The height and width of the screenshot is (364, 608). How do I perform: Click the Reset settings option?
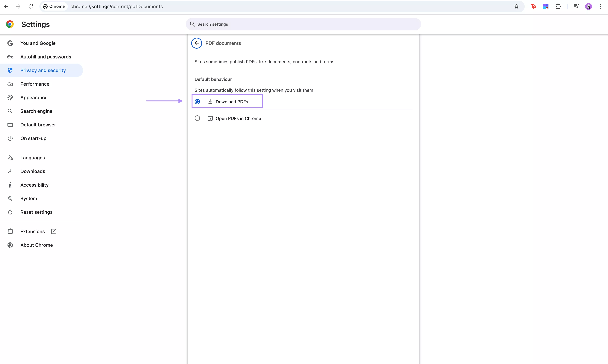tap(36, 212)
